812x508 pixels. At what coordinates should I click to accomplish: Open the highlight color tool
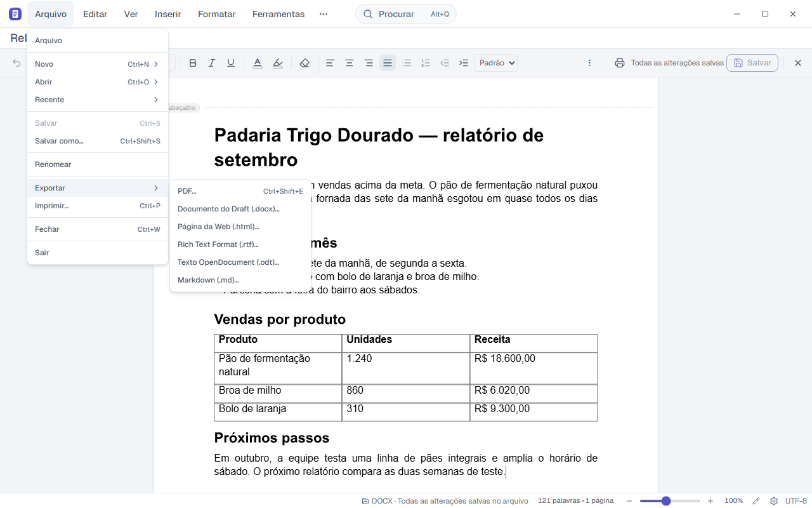tap(277, 63)
